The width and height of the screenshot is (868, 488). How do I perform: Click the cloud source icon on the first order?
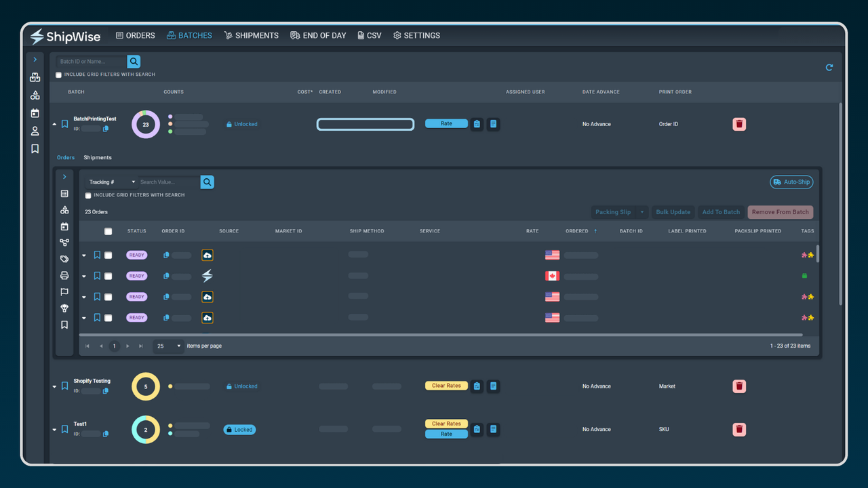pos(207,254)
